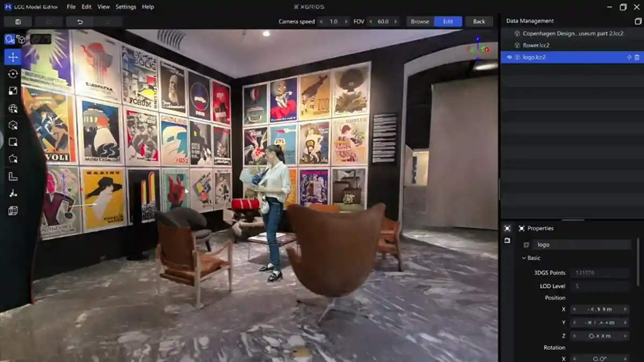The height and width of the screenshot is (362, 644).
Task: Open the Settings menu
Action: click(126, 7)
